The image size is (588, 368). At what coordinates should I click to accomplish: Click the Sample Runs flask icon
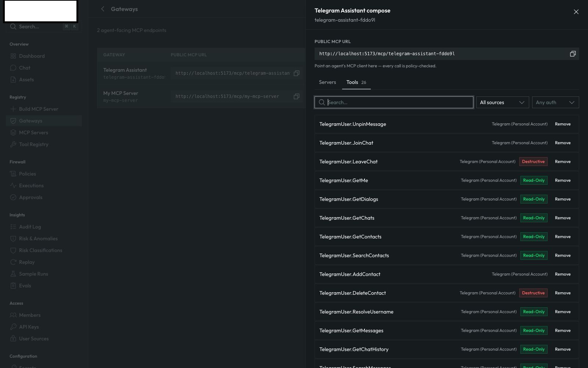pyautogui.click(x=13, y=274)
